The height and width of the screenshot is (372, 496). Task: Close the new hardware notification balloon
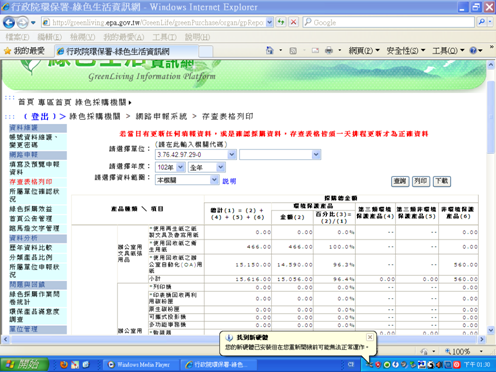(x=370, y=337)
